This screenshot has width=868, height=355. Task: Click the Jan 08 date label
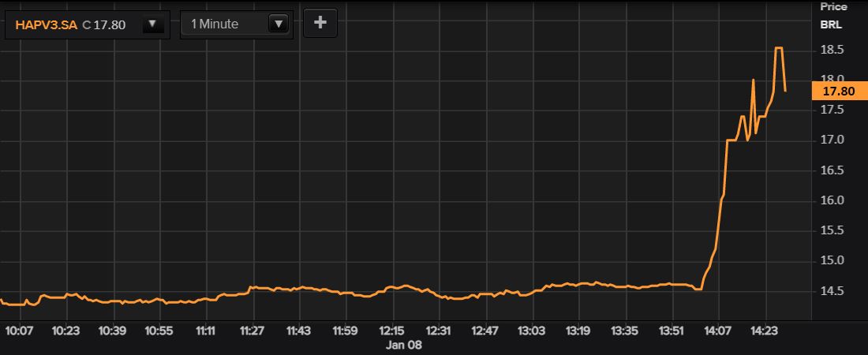399,345
